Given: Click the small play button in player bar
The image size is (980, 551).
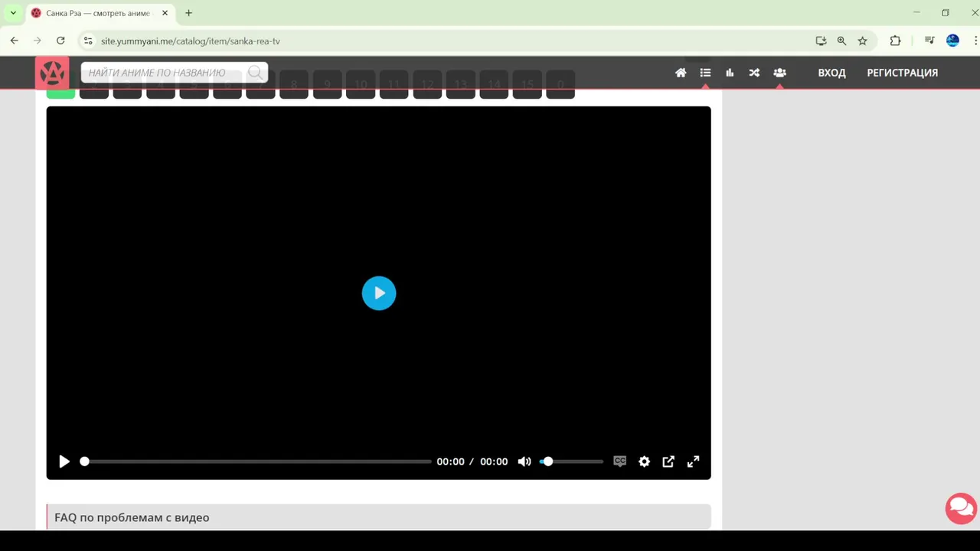Looking at the screenshot, I should point(64,461).
